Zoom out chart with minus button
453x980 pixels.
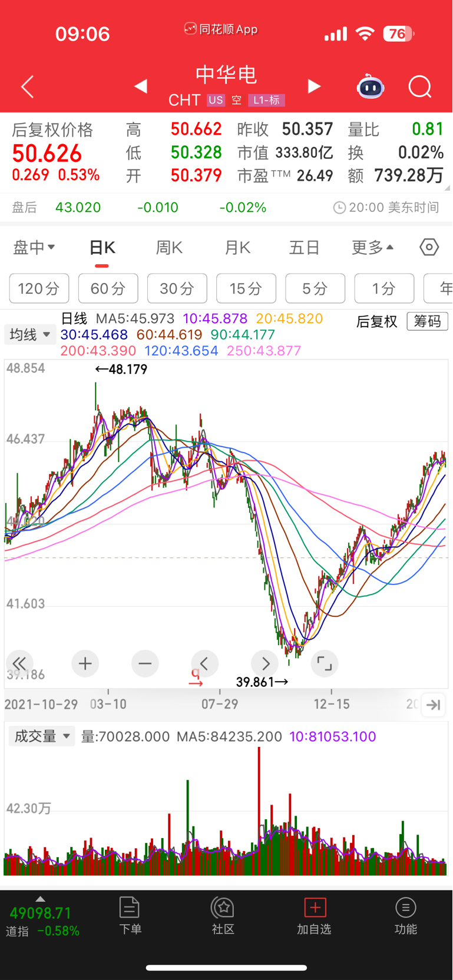click(x=145, y=663)
